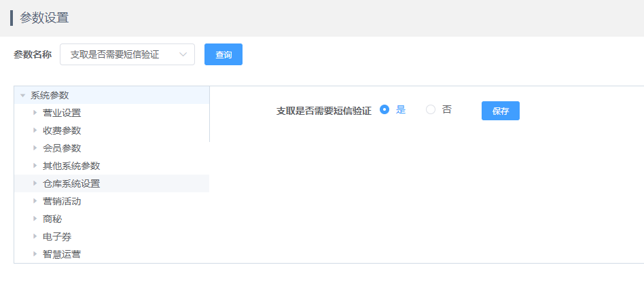The width and height of the screenshot is (644, 282).
Task: Expand the 智慧运营 tree arrow
Action: (35, 254)
